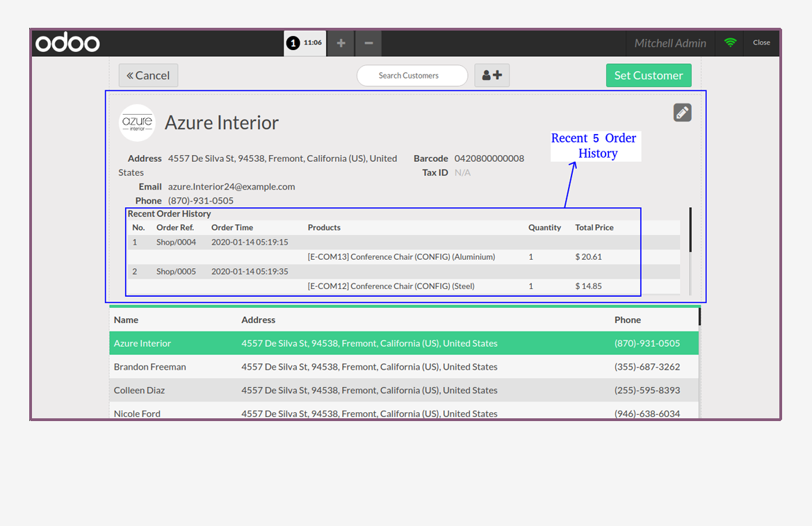The image size is (812, 526).
Task: Focus the Search Customers field
Action: pyautogui.click(x=412, y=76)
